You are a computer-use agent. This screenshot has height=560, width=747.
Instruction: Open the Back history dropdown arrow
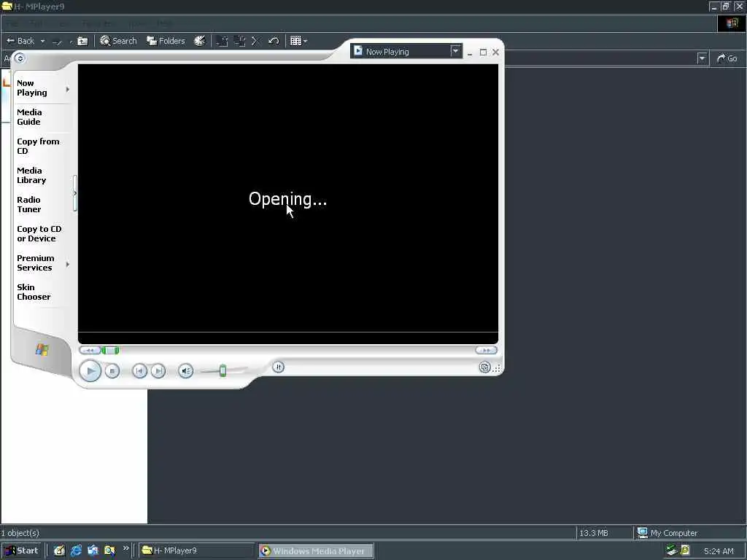(x=42, y=42)
